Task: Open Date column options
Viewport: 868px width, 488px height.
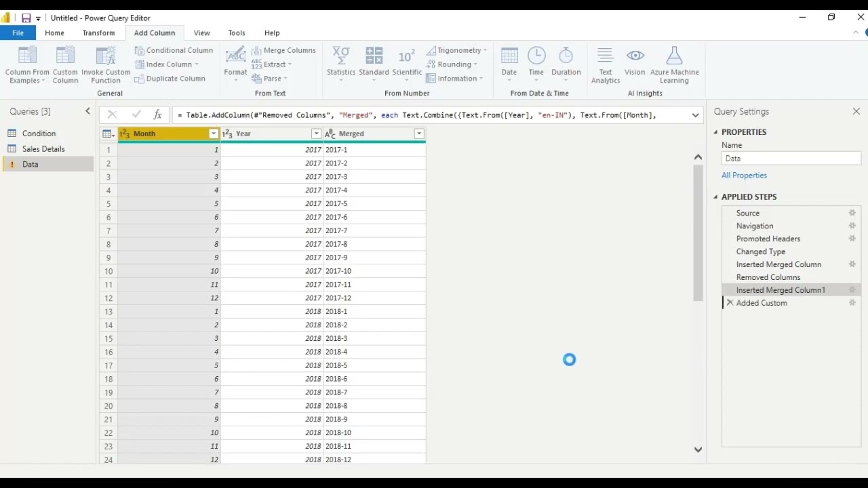Action: (509, 65)
